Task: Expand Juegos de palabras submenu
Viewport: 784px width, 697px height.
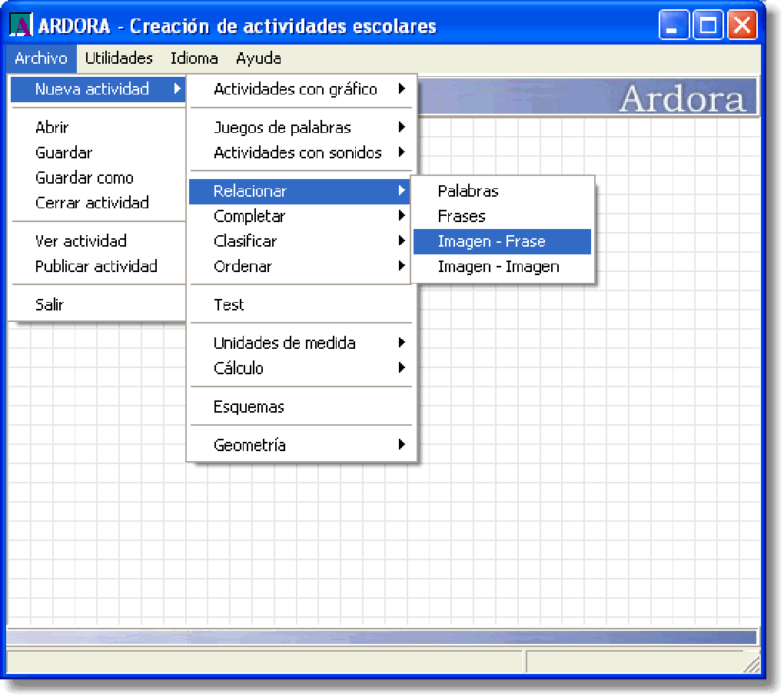Action: (301, 128)
